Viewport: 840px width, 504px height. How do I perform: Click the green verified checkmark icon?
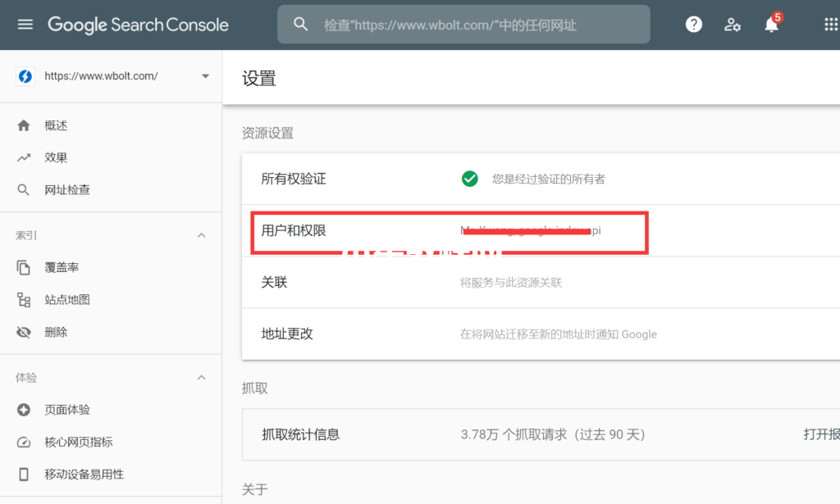470,179
